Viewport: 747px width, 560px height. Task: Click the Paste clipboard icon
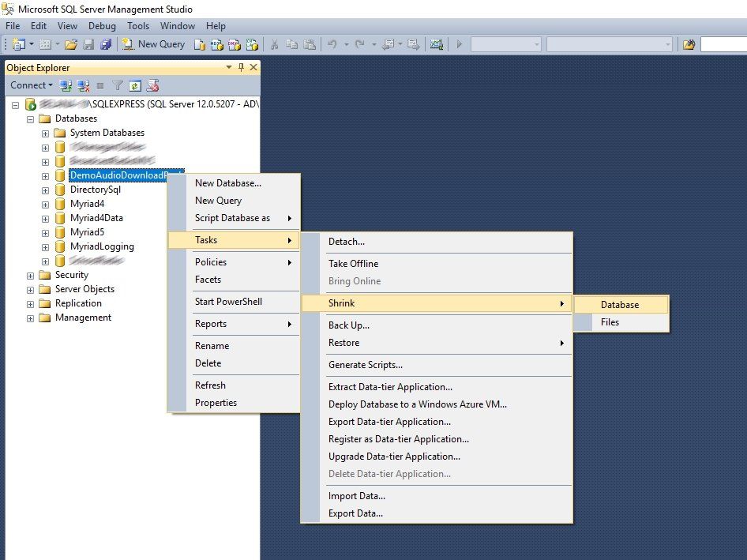coord(310,44)
